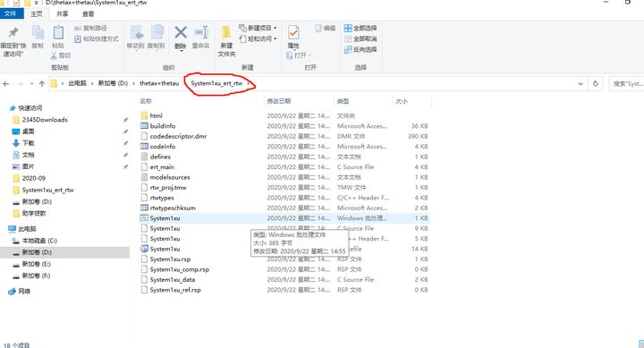Switch to the 共享 ribbon tab
644x348 pixels.
pos(62,13)
